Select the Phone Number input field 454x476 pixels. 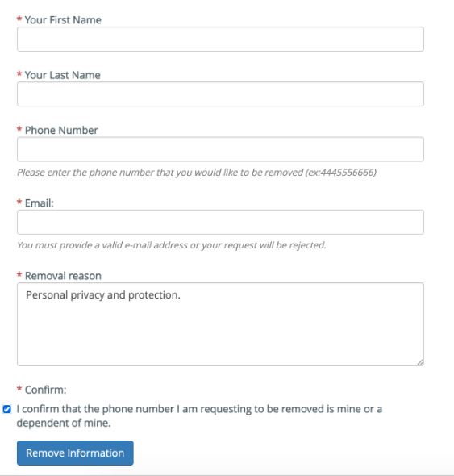click(x=220, y=149)
